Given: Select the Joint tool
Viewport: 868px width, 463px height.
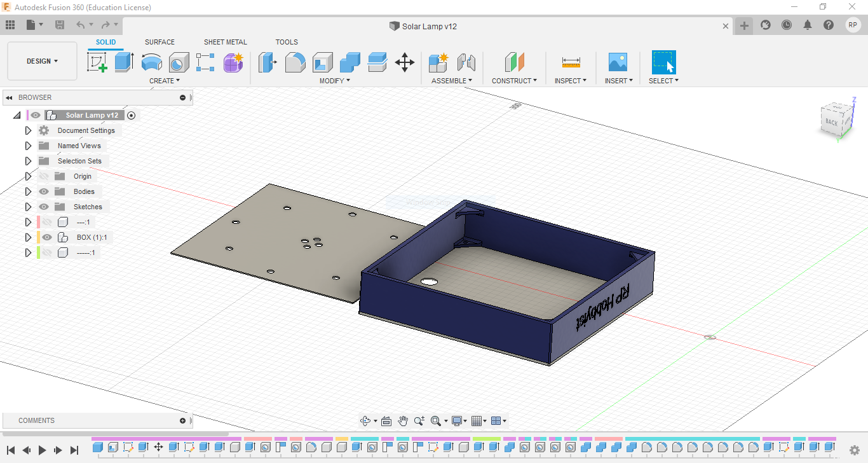Looking at the screenshot, I should (466, 62).
